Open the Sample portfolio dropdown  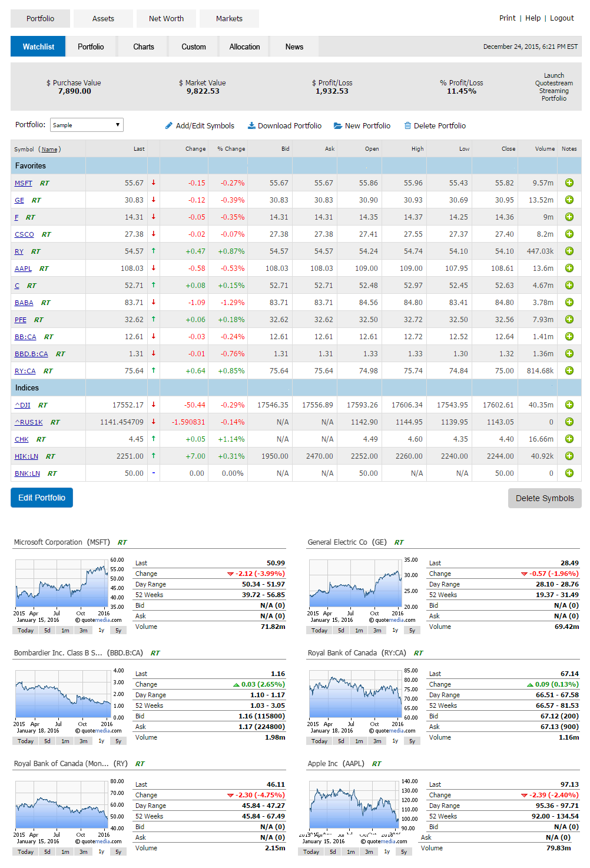(87, 125)
